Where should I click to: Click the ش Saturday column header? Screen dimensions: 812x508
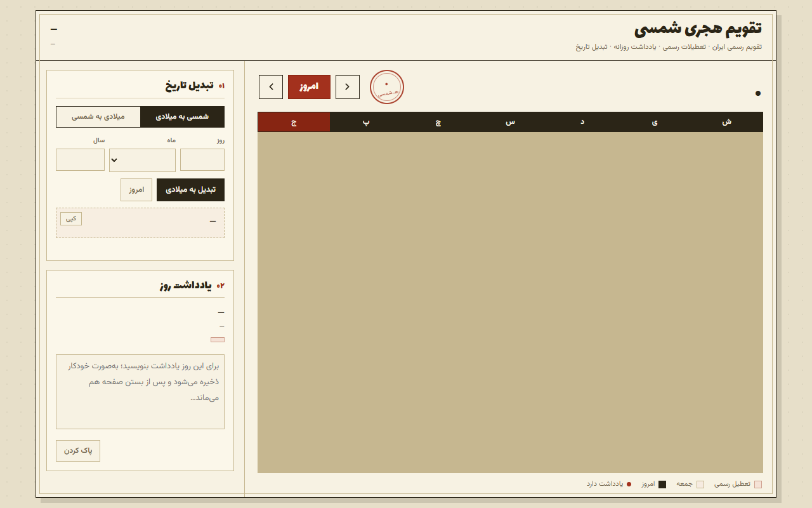pos(727,122)
